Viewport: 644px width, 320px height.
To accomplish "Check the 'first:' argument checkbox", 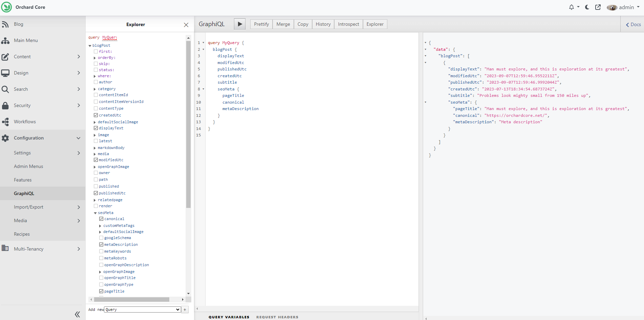I will [96, 51].
